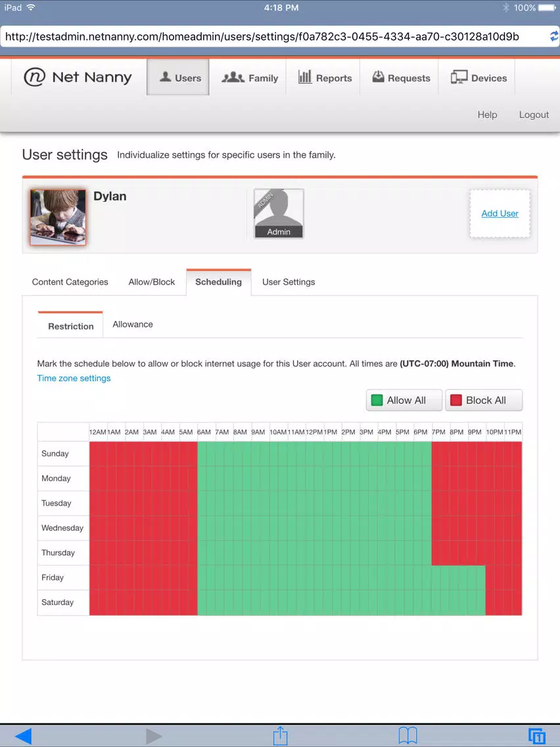Image resolution: width=560 pixels, height=747 pixels.
Task: Switch to the Allowance sub-tab
Action: pos(132,324)
